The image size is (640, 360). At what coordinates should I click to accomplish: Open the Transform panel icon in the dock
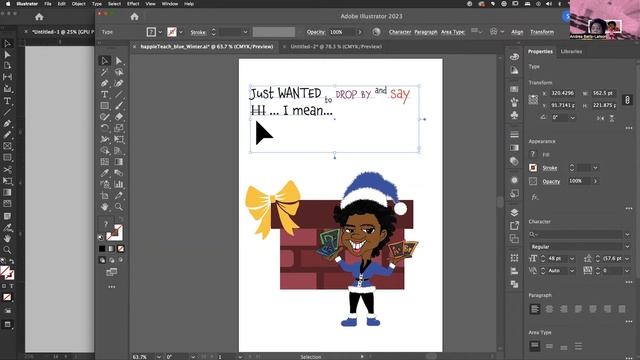tap(514, 258)
